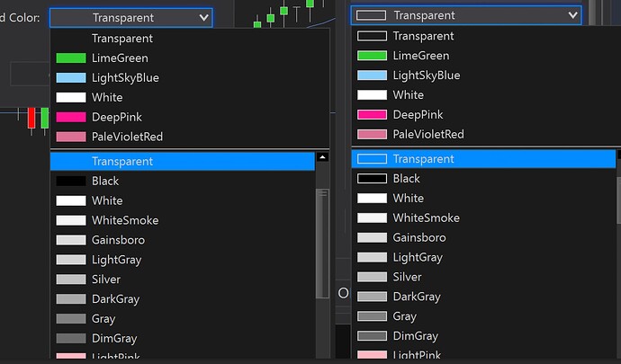
Task: Pick the LimeGreen swatch in the left list
Action: tap(70, 58)
